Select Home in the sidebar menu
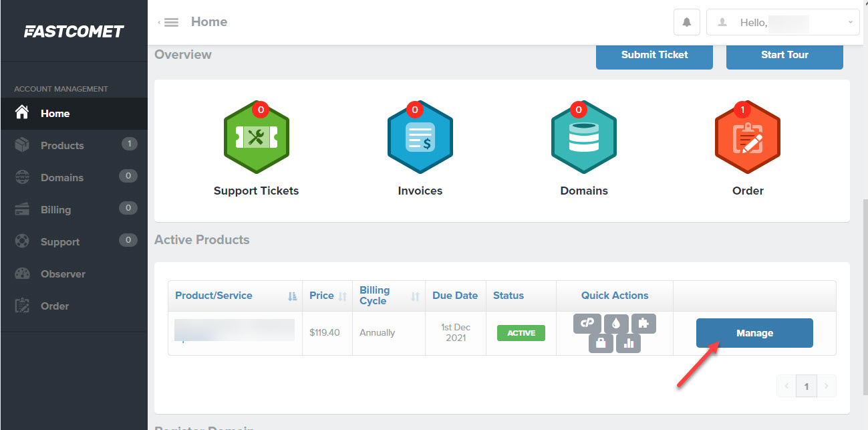The image size is (868, 430). [74, 113]
